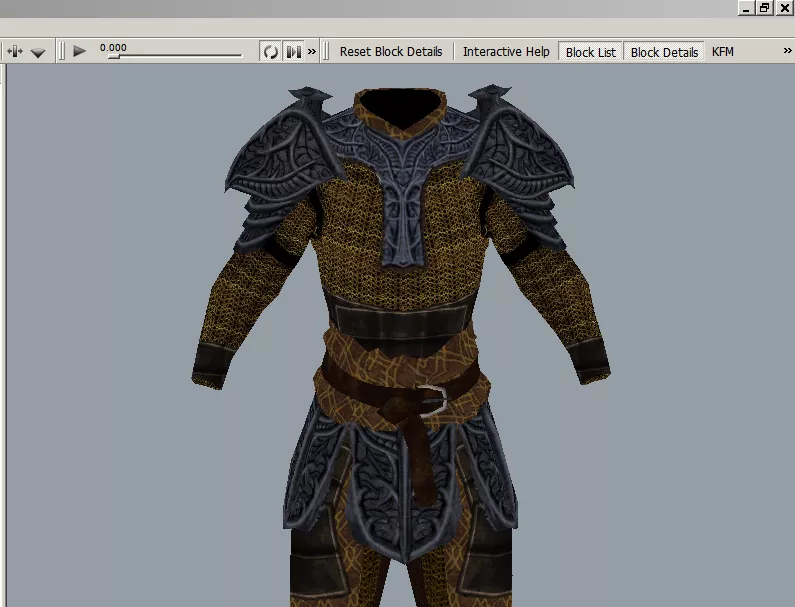Expand animation toolbar overflow chevron
Screen dimensions: 795x607
312,52
